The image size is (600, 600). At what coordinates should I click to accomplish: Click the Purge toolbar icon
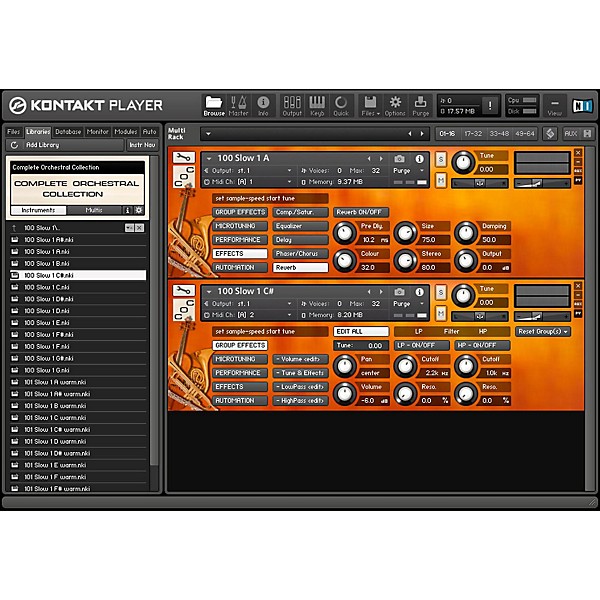(421, 105)
